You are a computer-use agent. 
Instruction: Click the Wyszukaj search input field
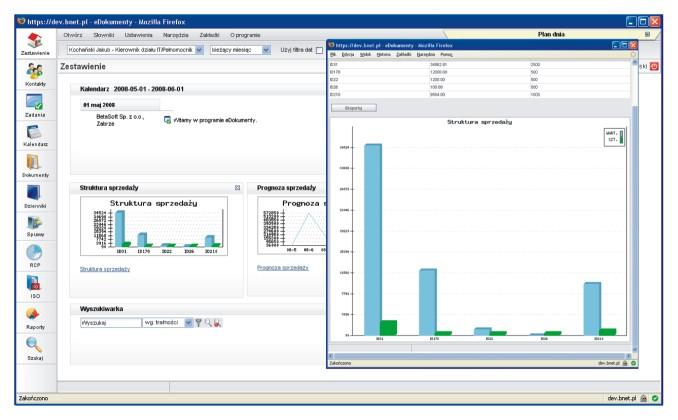tap(111, 323)
